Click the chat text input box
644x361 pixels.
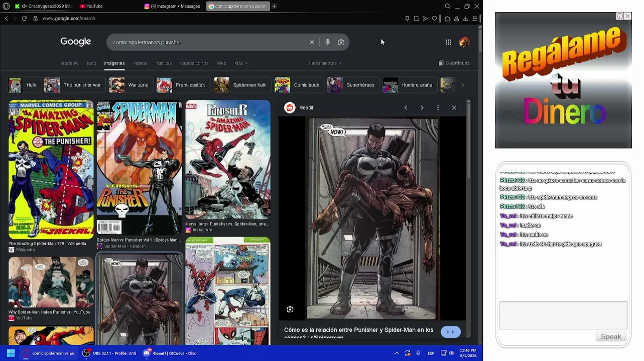[563, 316]
